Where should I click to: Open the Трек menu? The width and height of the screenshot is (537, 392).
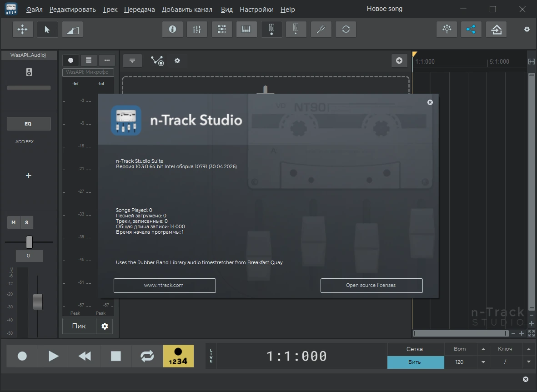point(110,10)
